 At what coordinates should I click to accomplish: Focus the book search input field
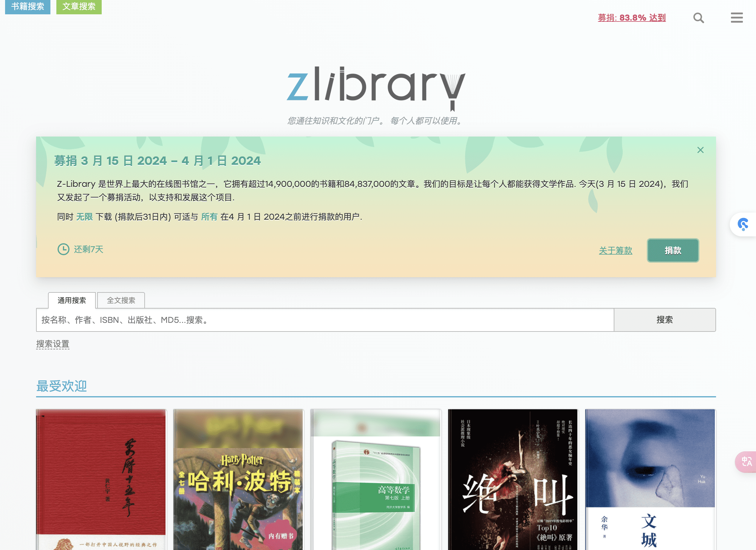pos(325,320)
